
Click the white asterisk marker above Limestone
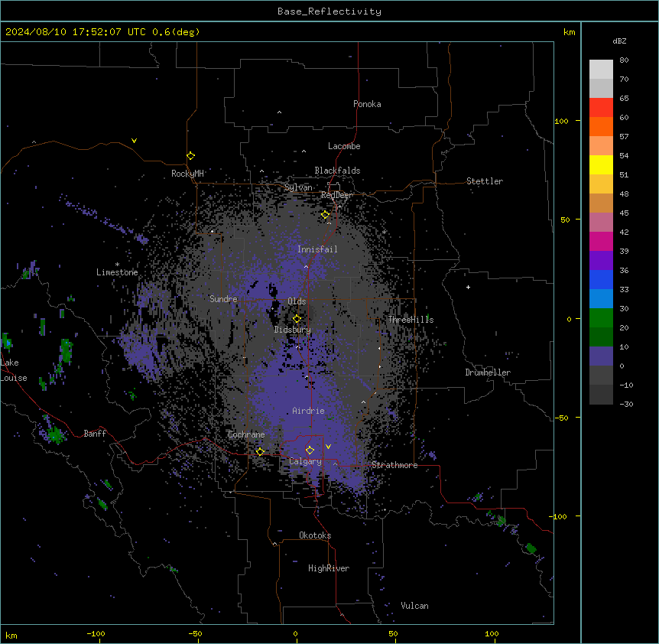[117, 265]
